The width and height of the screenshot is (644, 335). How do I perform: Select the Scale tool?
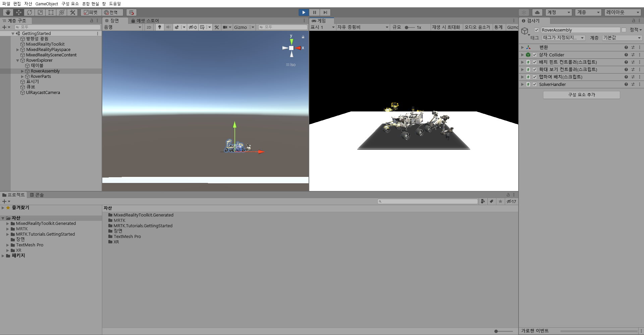40,12
